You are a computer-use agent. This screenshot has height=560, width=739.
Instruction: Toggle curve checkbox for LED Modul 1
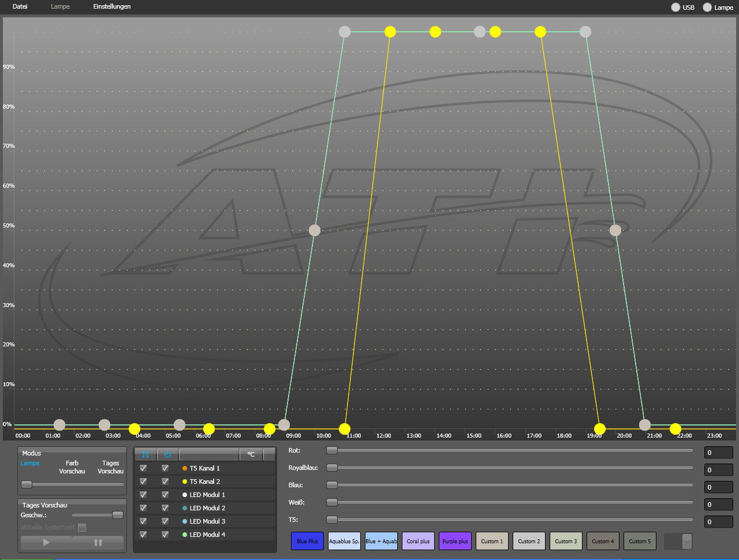[x=143, y=495]
